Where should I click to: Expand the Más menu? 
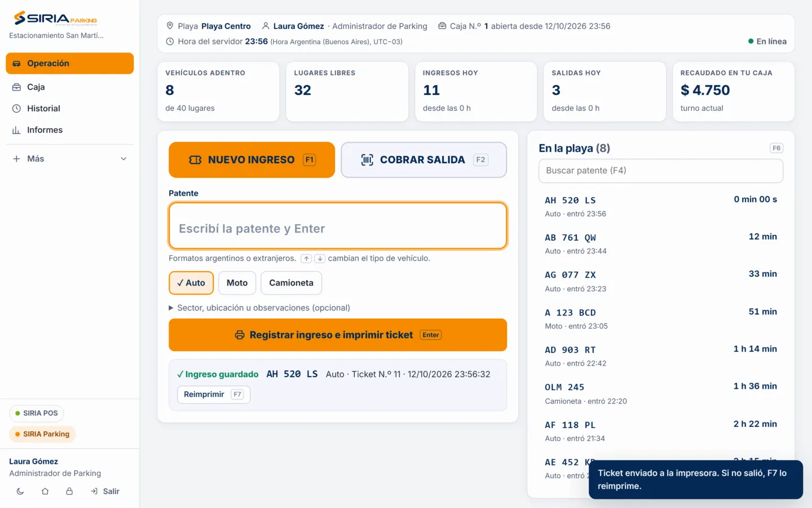tap(70, 159)
